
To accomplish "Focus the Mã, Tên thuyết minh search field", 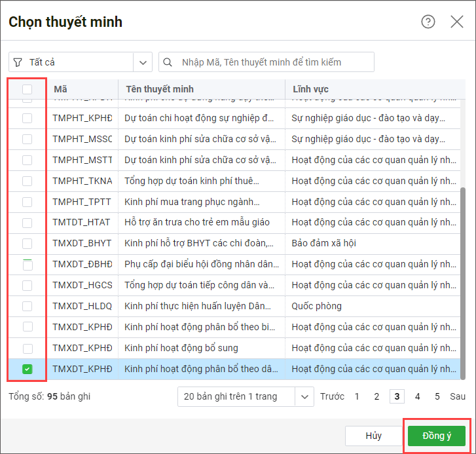I will coord(268,62).
